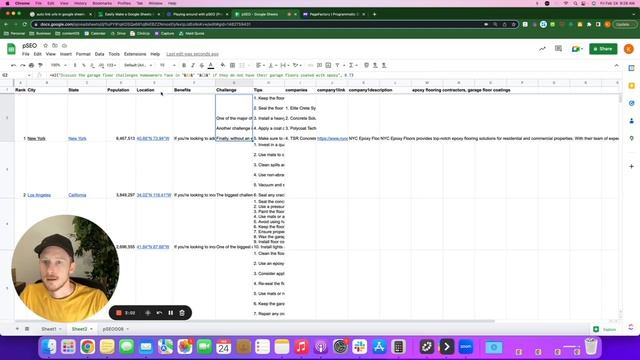Select the Population header cell

121,90
